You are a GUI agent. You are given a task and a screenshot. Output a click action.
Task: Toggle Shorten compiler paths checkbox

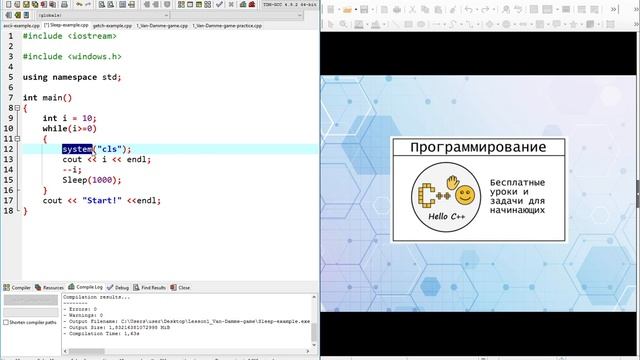(x=6, y=322)
